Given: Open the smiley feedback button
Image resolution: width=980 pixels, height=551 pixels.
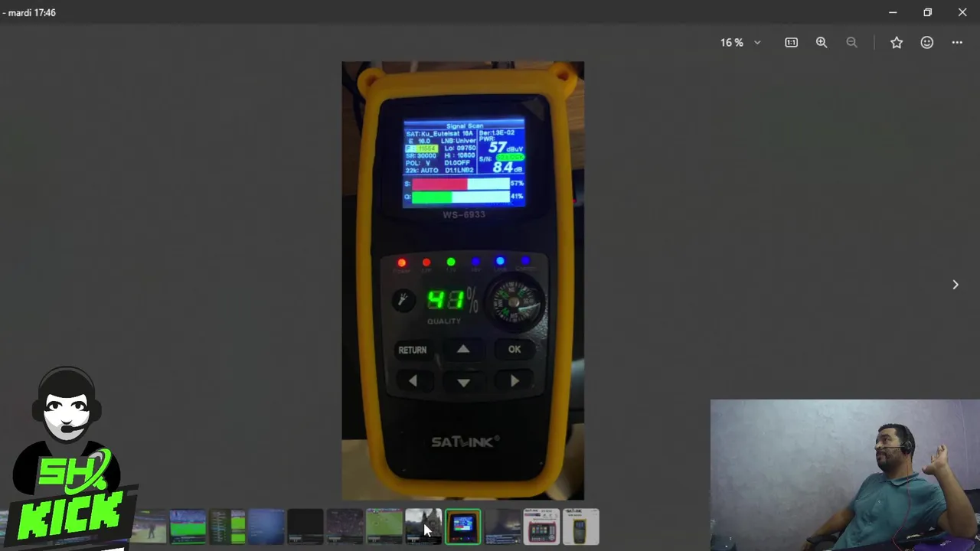Looking at the screenshot, I should [x=927, y=43].
